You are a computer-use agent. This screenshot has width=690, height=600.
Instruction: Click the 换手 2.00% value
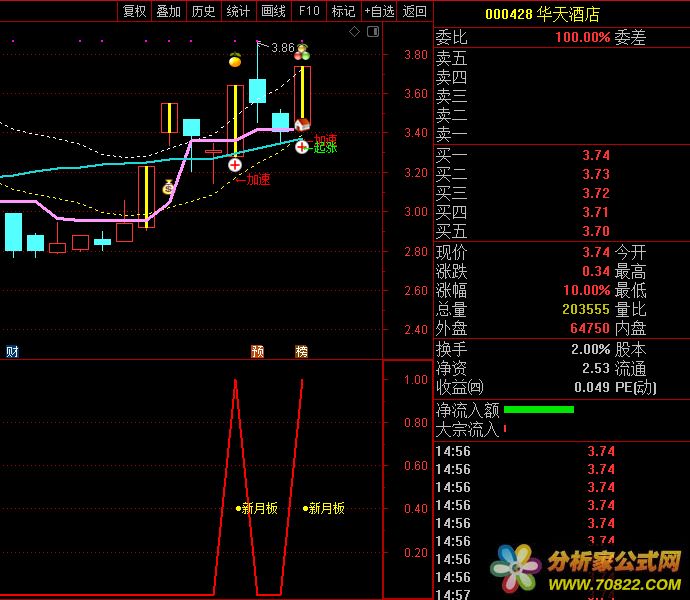tap(591, 350)
